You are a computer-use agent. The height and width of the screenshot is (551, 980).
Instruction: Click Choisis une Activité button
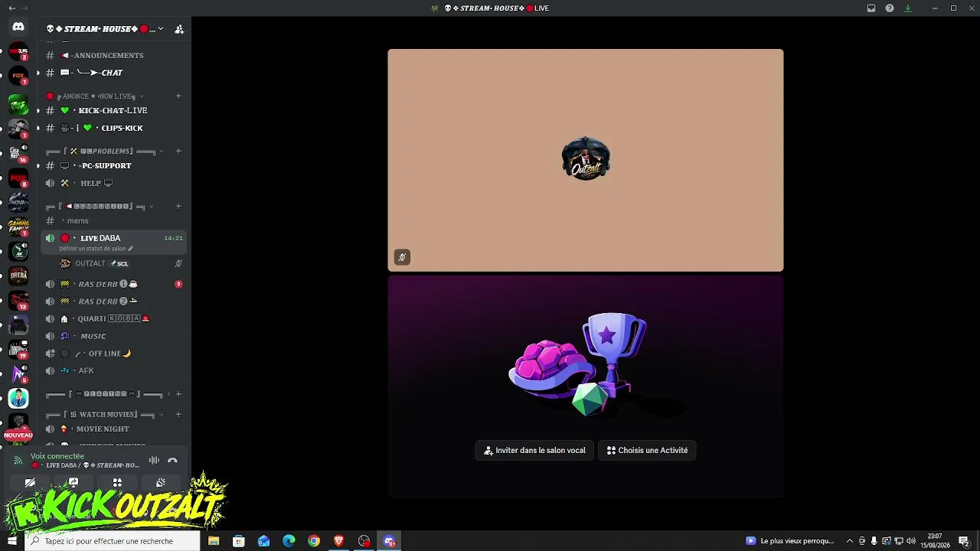[647, 451]
